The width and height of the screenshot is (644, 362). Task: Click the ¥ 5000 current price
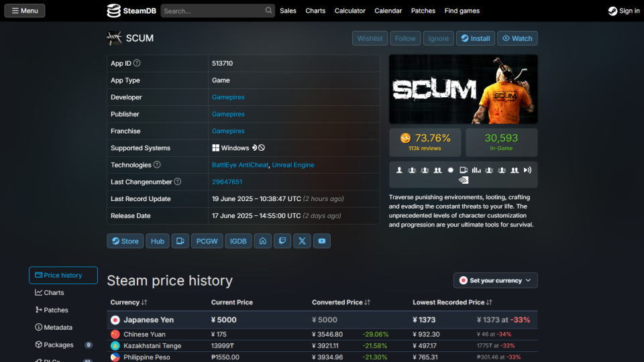click(224, 320)
